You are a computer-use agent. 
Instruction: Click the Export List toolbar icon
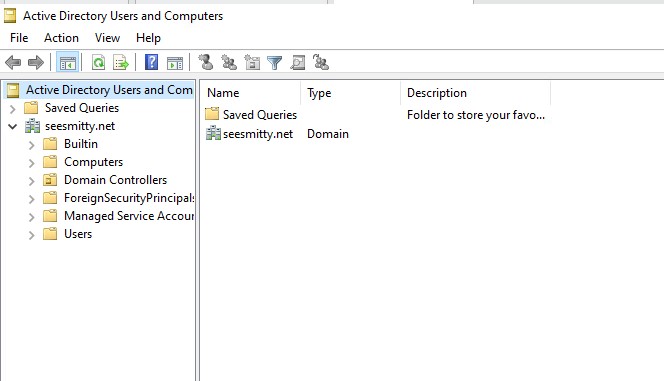[x=121, y=63]
